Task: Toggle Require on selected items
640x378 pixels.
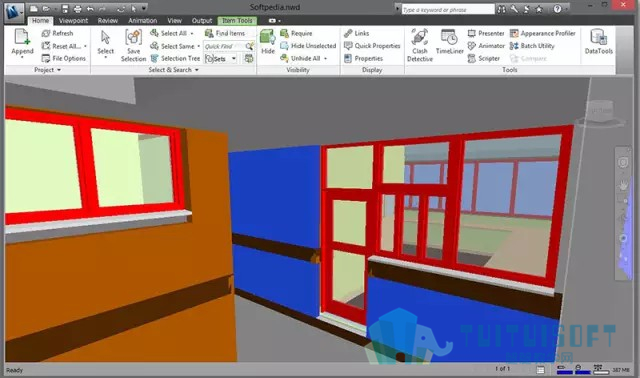Action: 296,33
